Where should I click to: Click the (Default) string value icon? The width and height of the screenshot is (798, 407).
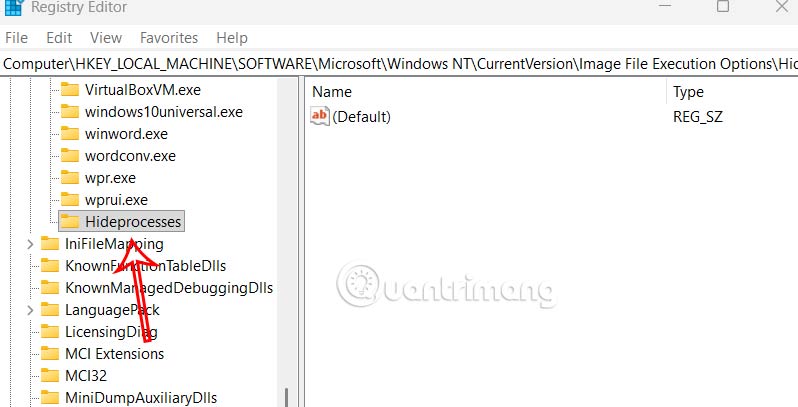click(320, 117)
